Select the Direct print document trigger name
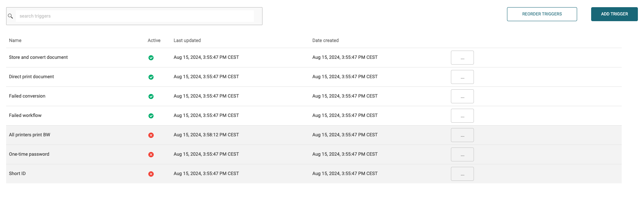The height and width of the screenshot is (207, 644). 31,77
